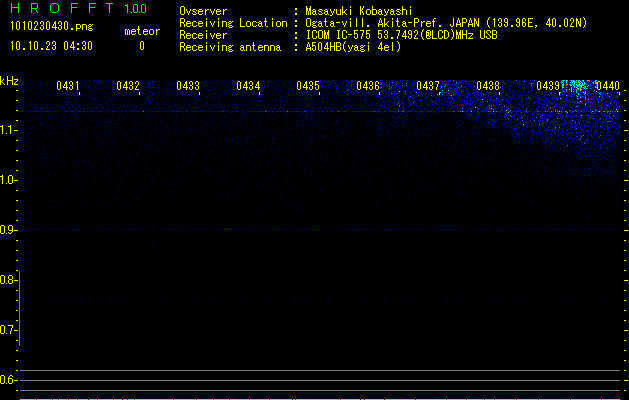Click the Receiving Location label
629x400 pixels.
233,23
